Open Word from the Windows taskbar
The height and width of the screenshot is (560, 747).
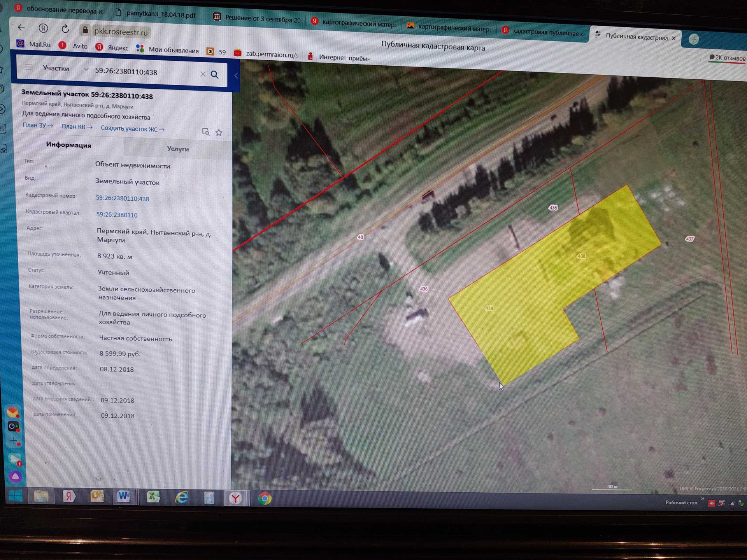124,496
